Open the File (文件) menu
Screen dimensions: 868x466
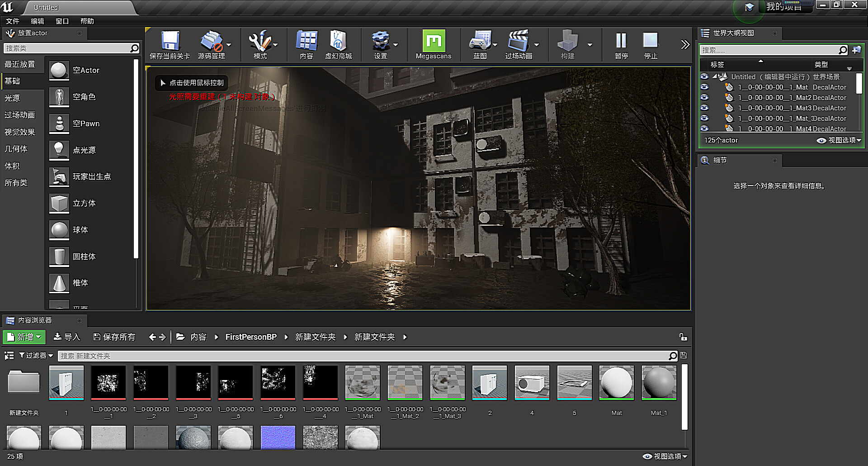13,21
